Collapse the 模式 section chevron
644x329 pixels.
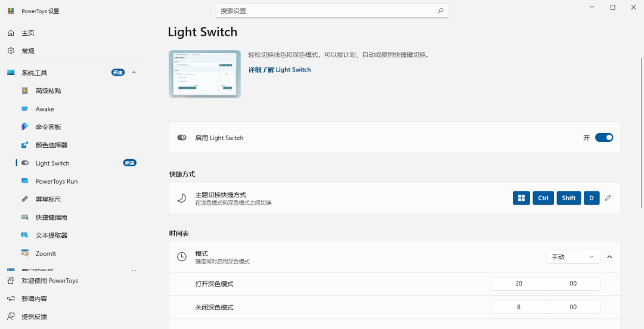point(609,257)
